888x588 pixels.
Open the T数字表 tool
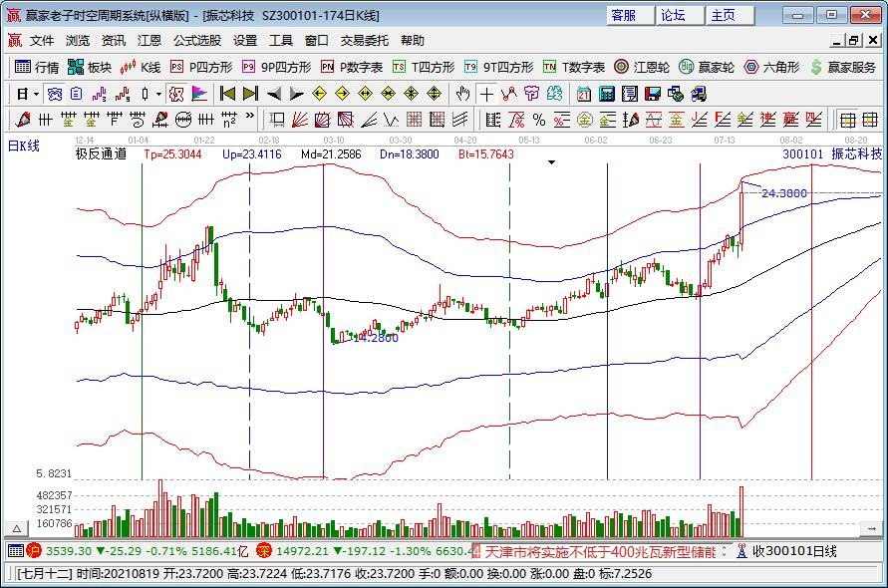(x=574, y=68)
